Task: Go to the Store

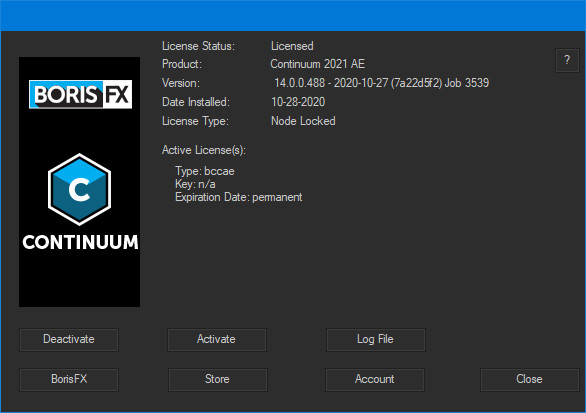Action: [218, 379]
